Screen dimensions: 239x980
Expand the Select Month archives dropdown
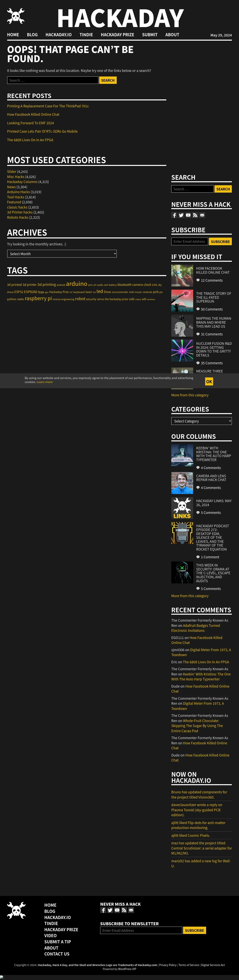click(62, 254)
